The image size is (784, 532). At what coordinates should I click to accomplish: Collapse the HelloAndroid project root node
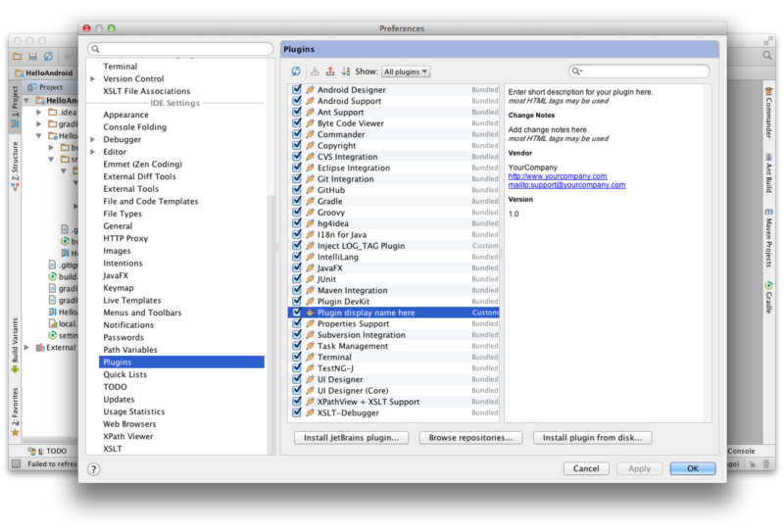click(x=26, y=101)
